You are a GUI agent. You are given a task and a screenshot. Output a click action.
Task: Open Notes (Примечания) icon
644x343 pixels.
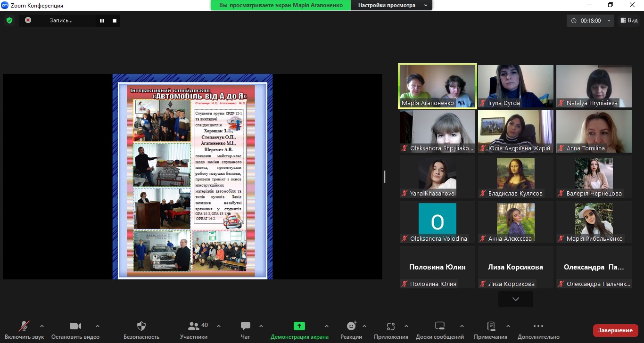pyautogui.click(x=490, y=326)
